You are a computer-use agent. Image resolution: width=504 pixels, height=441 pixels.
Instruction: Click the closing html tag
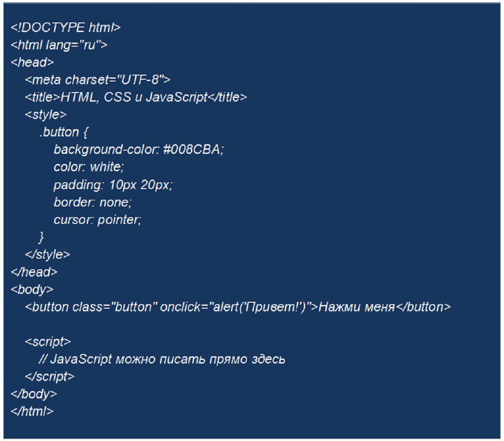(32, 411)
